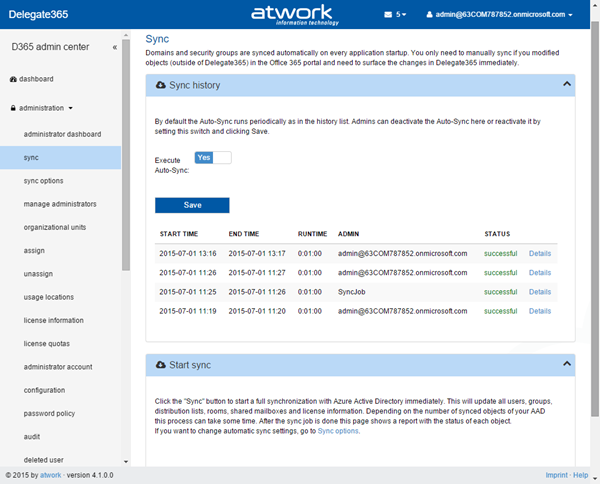The width and height of the screenshot is (600, 484).
Task: Open Details for SyncJob row
Action: pyautogui.click(x=540, y=292)
